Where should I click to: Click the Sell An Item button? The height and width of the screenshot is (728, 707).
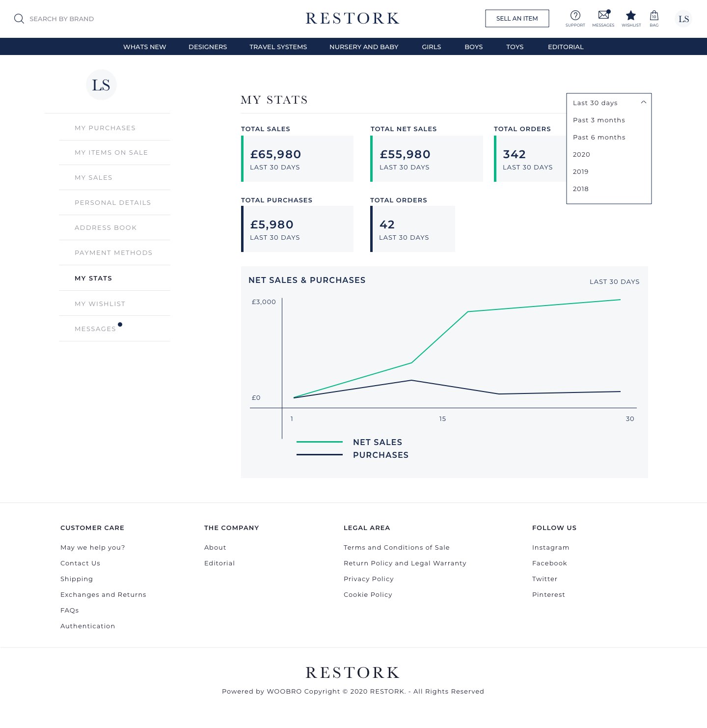[517, 19]
